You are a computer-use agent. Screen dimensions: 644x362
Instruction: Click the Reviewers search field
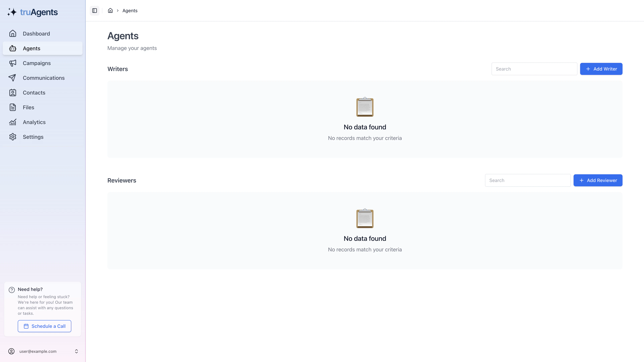(x=528, y=180)
